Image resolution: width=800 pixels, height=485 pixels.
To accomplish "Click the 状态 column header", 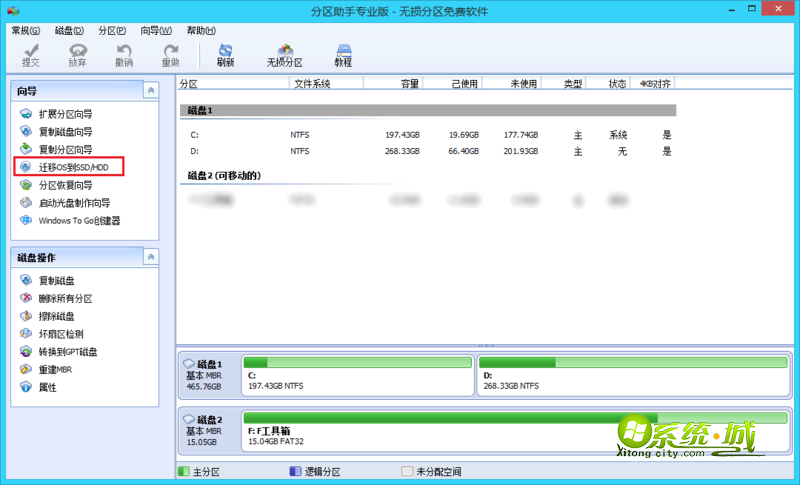I will [x=608, y=84].
